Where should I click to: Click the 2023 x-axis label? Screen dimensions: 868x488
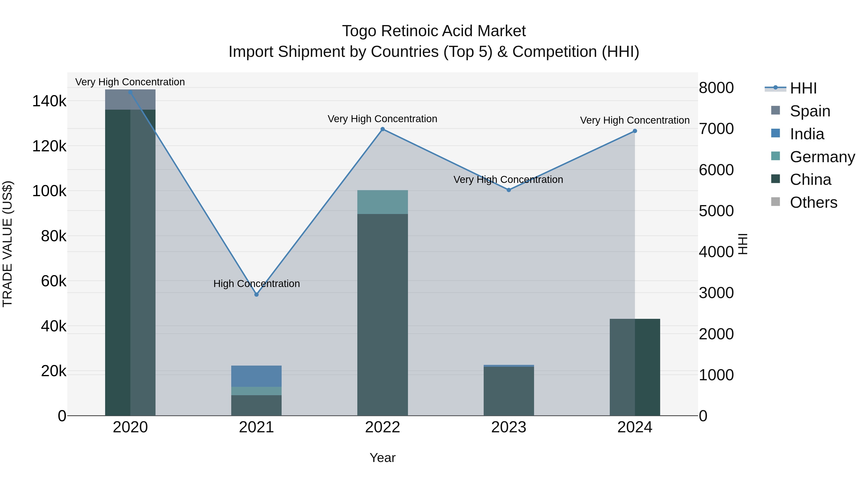pyautogui.click(x=509, y=427)
